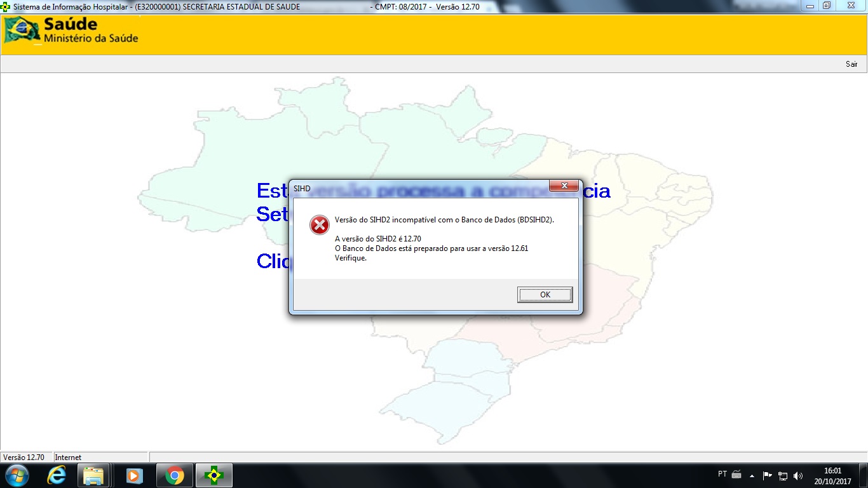Click OK to dismiss the version error
Viewport: 868px width, 488px height.
[544, 294]
